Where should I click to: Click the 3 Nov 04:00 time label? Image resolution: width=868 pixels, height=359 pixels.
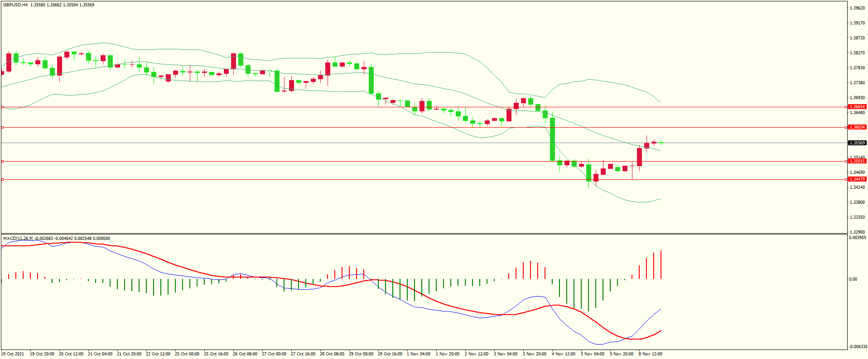tap(506, 354)
